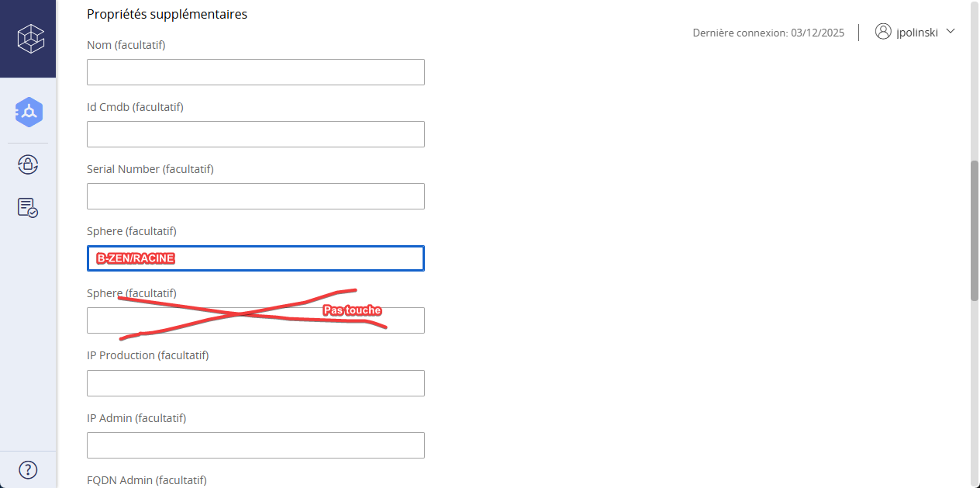Image resolution: width=980 pixels, height=488 pixels.
Task: Select the Serial Number input field
Action: 256,196
